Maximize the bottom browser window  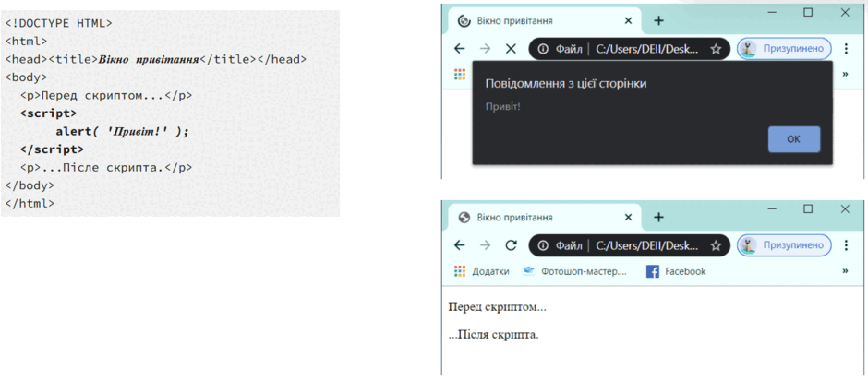point(808,208)
